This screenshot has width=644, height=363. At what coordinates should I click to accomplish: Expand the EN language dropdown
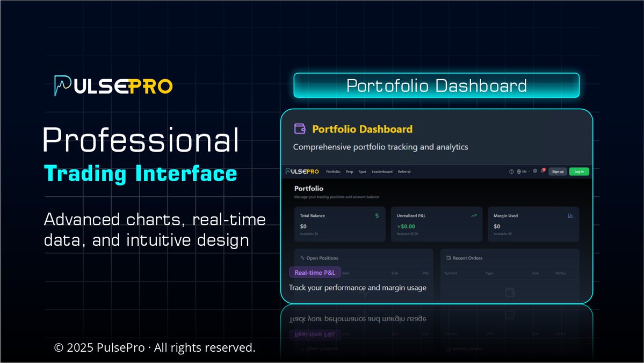click(x=526, y=172)
